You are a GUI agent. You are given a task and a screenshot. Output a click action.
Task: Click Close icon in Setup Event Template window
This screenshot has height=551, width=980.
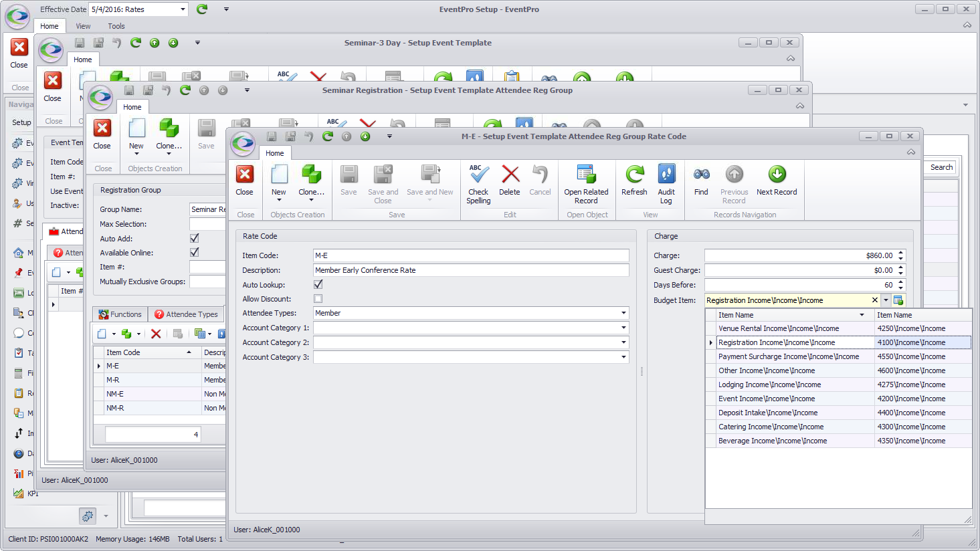click(x=53, y=81)
